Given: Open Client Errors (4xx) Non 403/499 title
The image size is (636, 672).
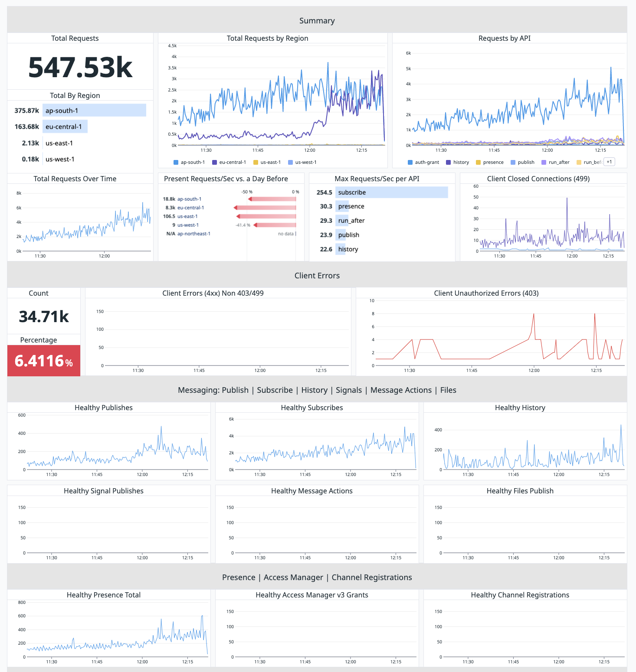Looking at the screenshot, I should coord(213,293).
